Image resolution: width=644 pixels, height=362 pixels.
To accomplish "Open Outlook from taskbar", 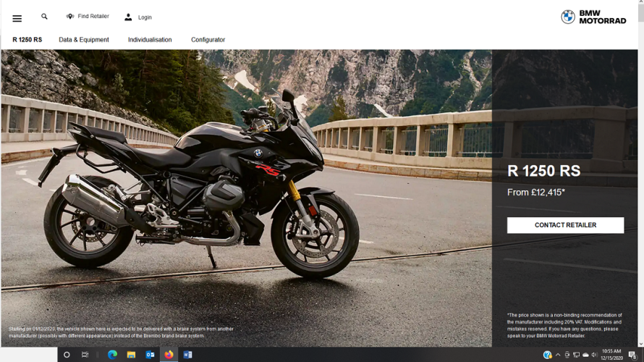I will [x=150, y=355].
